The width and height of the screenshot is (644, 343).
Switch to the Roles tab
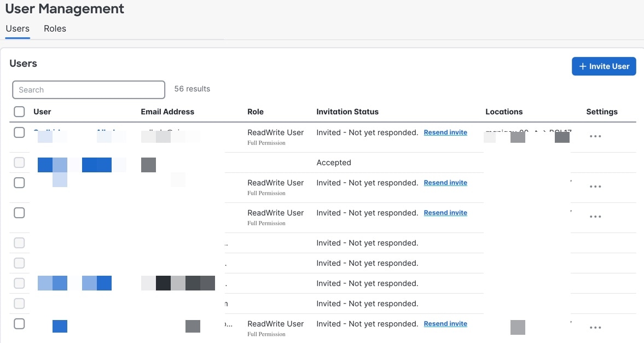[x=55, y=28]
